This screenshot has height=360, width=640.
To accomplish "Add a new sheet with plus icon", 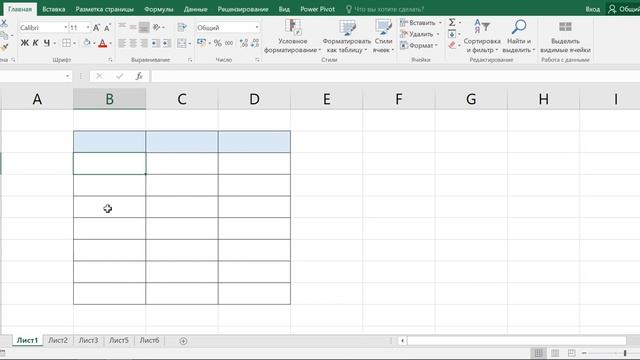I will 183,341.
